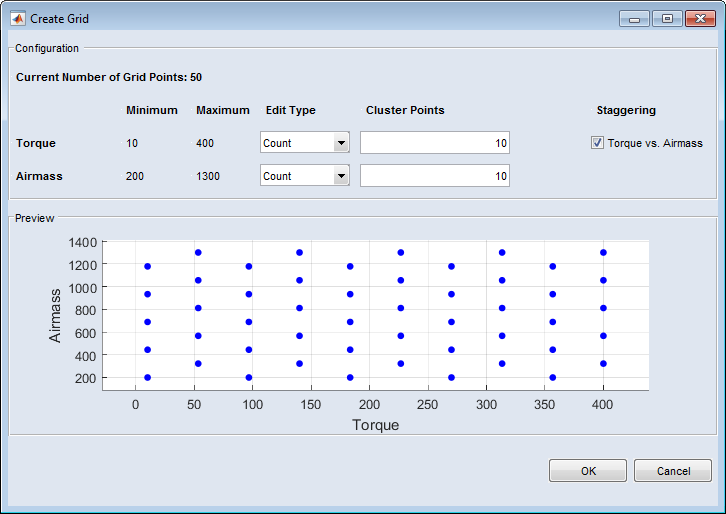
Task: Close the Create Grid dialog
Action: coord(698,19)
